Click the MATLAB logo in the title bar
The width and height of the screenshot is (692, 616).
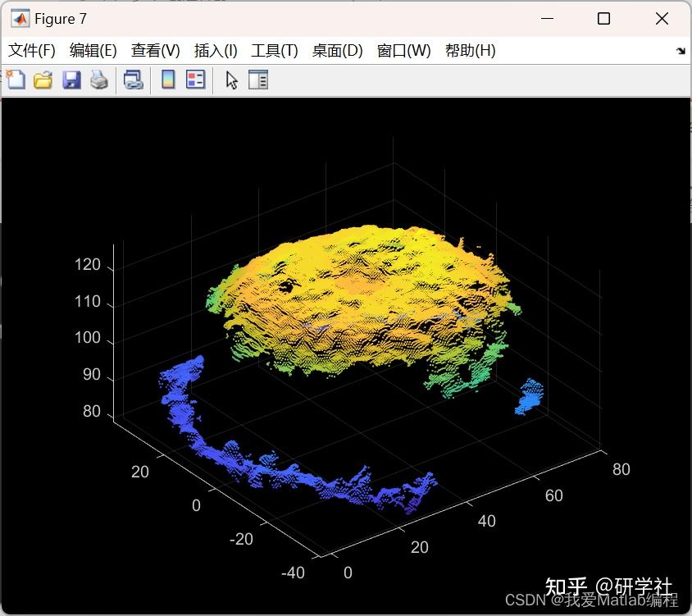(x=18, y=17)
